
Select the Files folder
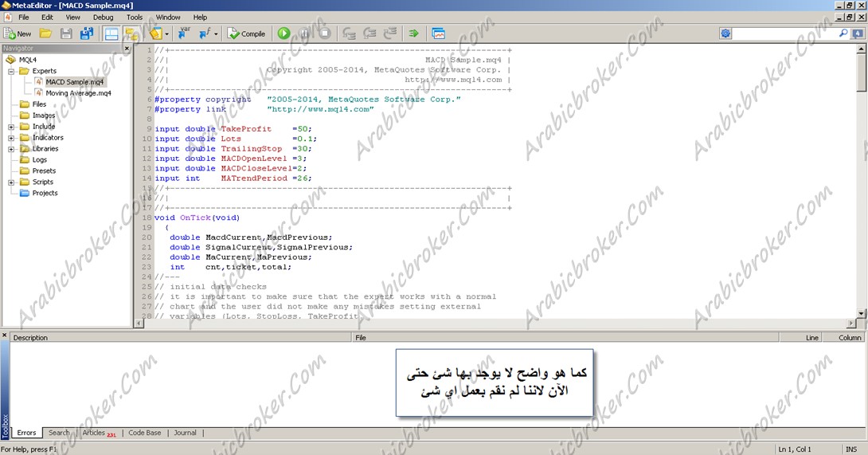[39, 104]
